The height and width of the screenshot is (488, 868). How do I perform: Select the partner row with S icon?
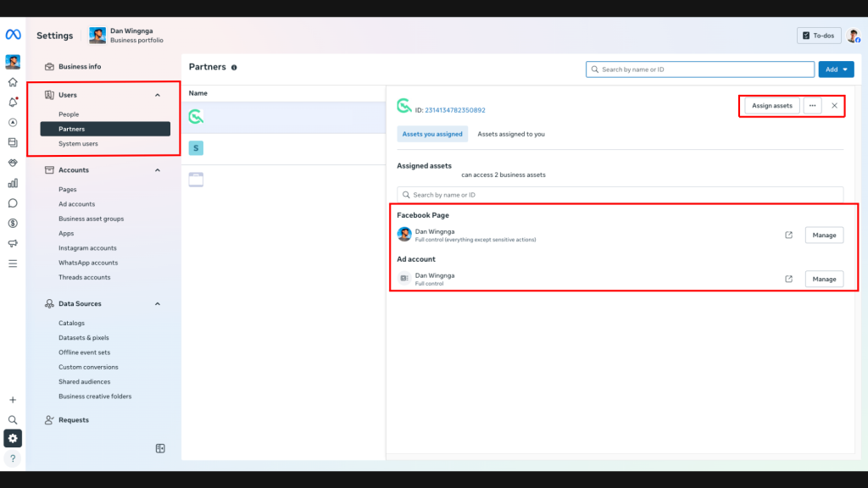click(283, 148)
